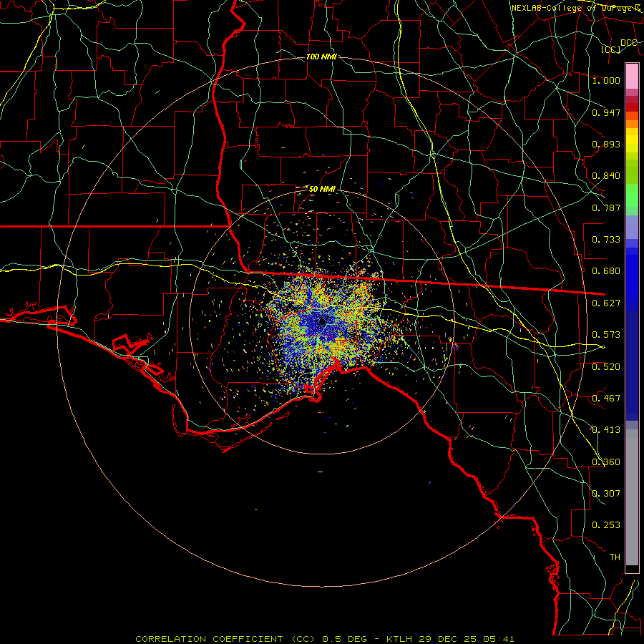The width and height of the screenshot is (644, 644).
Task: Click the black radar site dot at center
Action: pos(323,321)
